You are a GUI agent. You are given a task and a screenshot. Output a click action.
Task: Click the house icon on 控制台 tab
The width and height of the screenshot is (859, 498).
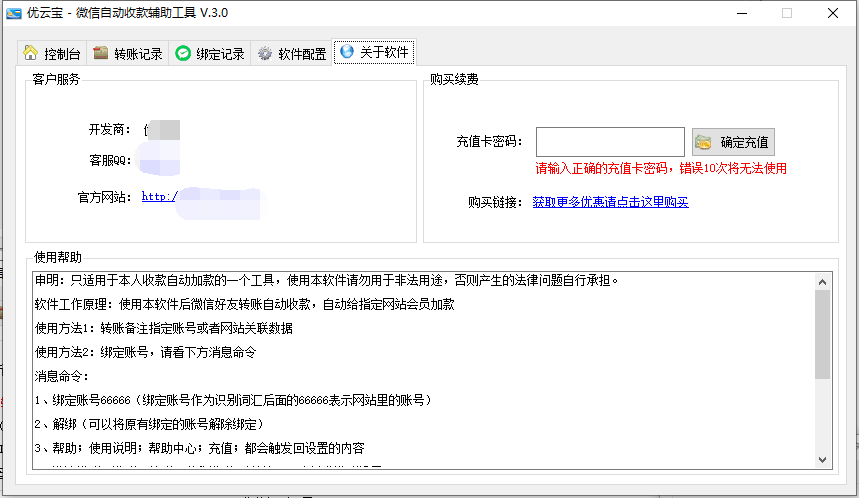(31, 53)
